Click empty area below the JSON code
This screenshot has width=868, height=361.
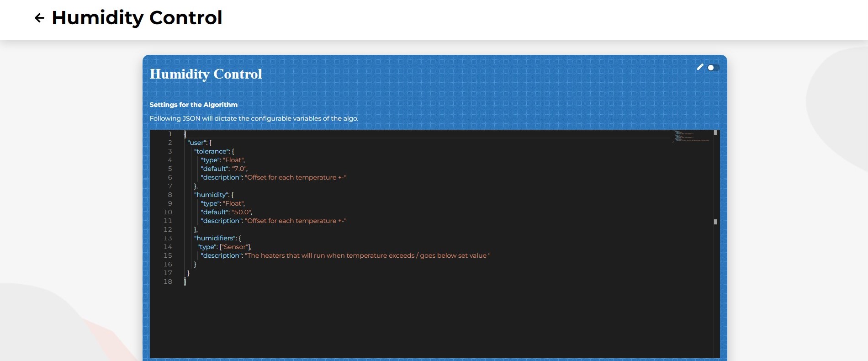(411, 320)
